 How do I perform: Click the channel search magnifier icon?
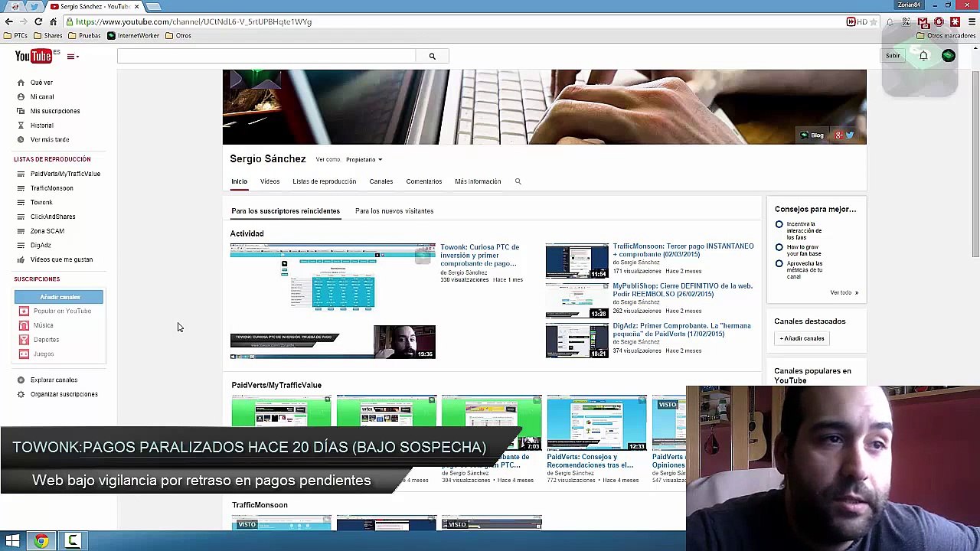tap(518, 181)
